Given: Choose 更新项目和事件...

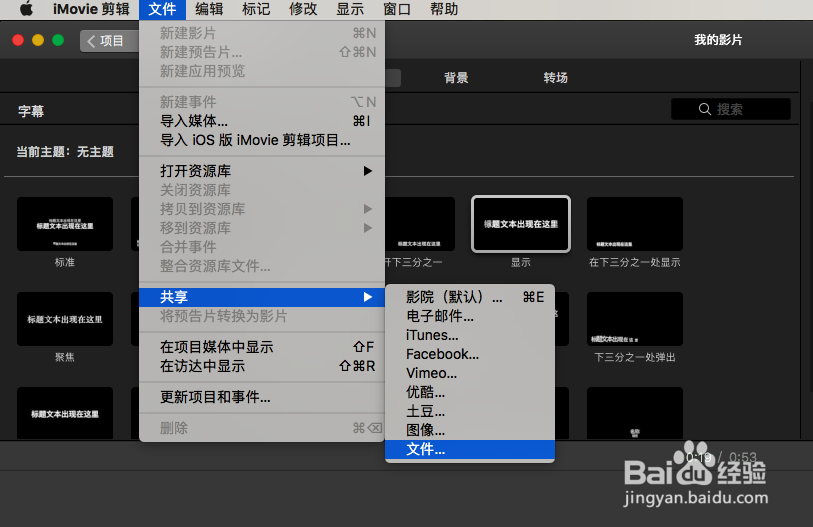Looking at the screenshot, I should pos(262,397).
